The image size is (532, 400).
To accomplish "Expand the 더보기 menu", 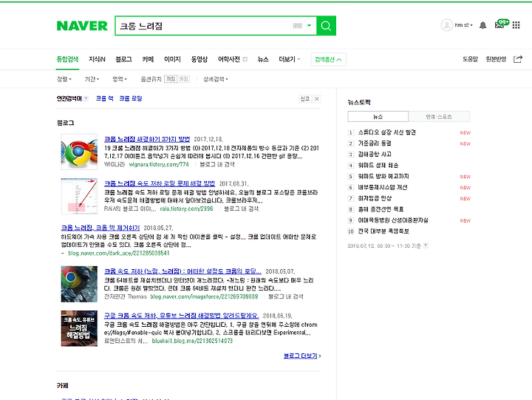I will 289,59.
